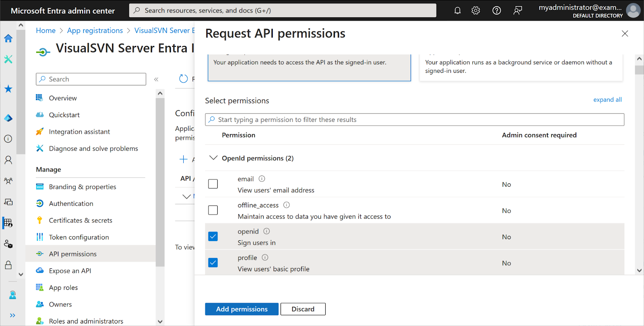Check the offline_access permission checkbox
The image size is (644, 326).
point(213,210)
